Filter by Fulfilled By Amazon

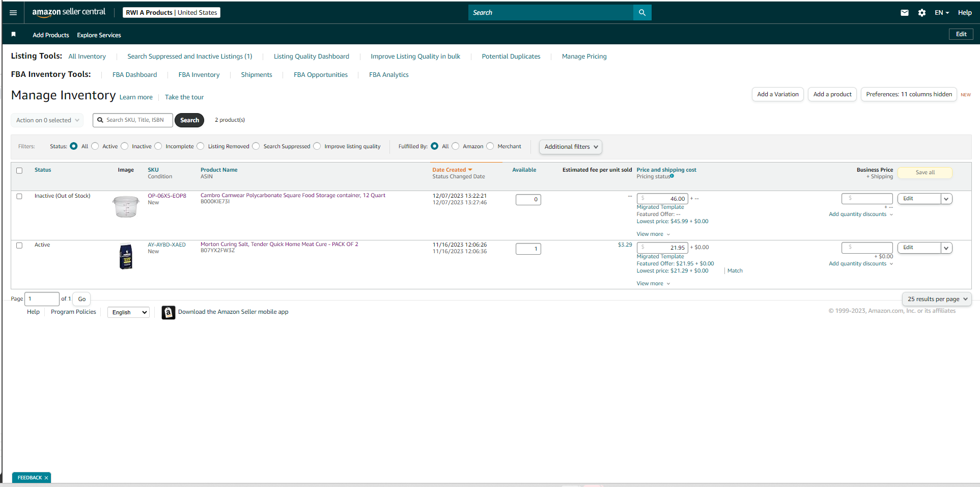(456, 146)
